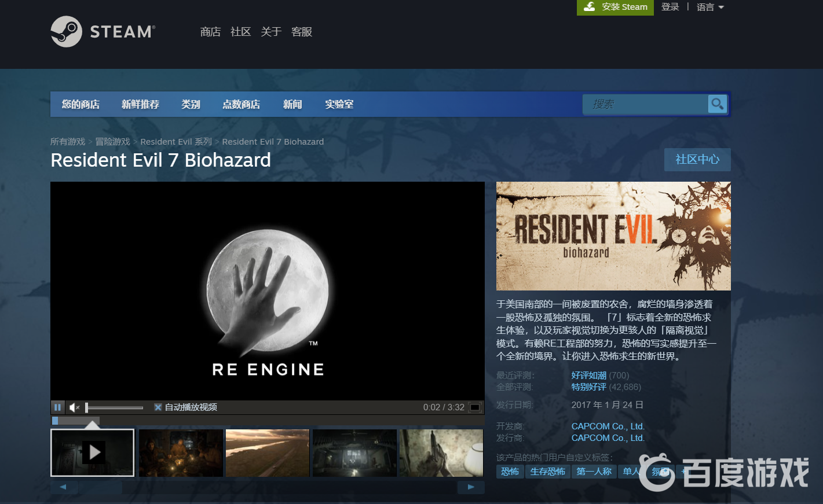
Task: Open the 客服 support menu item
Action: [x=302, y=32]
